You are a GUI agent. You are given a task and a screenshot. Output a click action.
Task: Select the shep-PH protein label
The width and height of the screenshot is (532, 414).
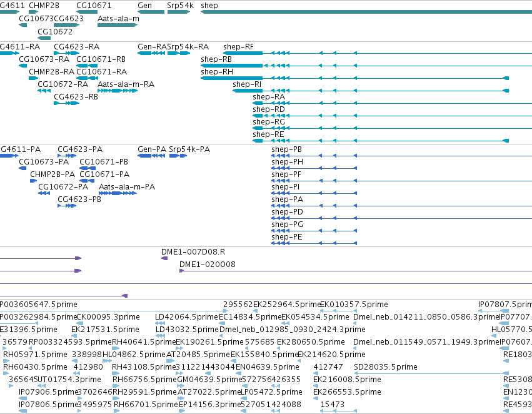click(x=288, y=162)
